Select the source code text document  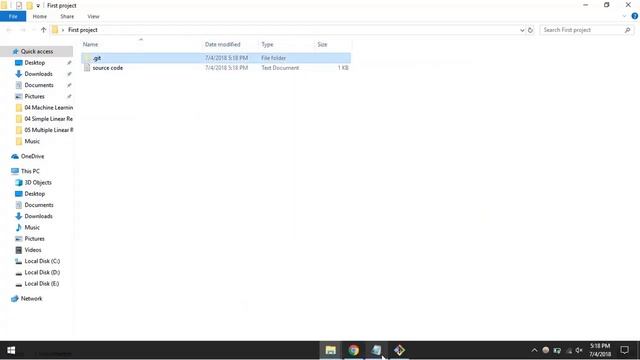point(216,68)
